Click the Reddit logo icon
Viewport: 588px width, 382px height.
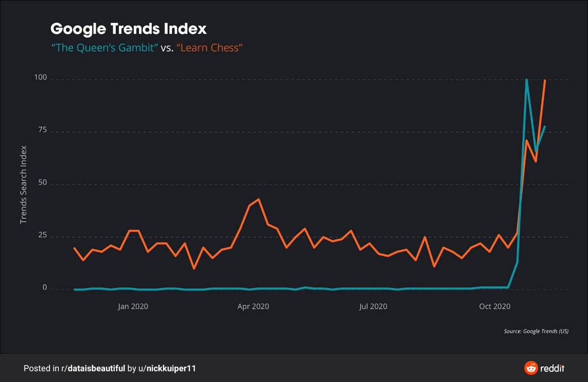[531, 368]
